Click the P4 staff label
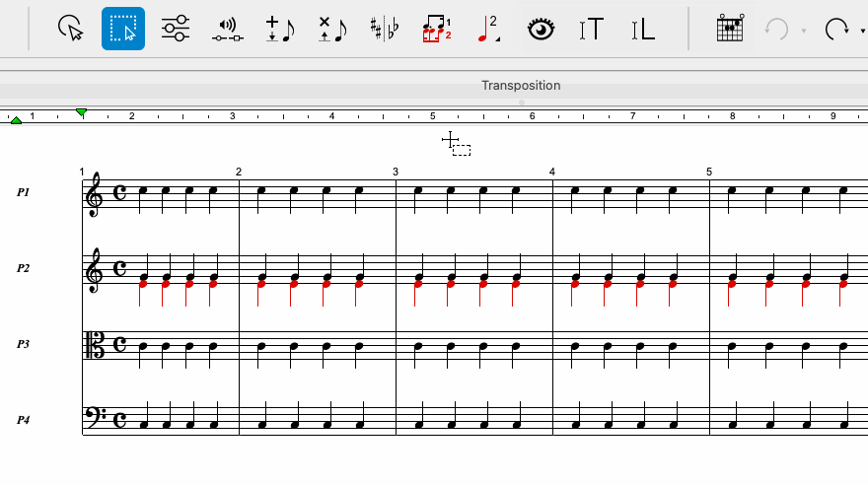 (23, 420)
